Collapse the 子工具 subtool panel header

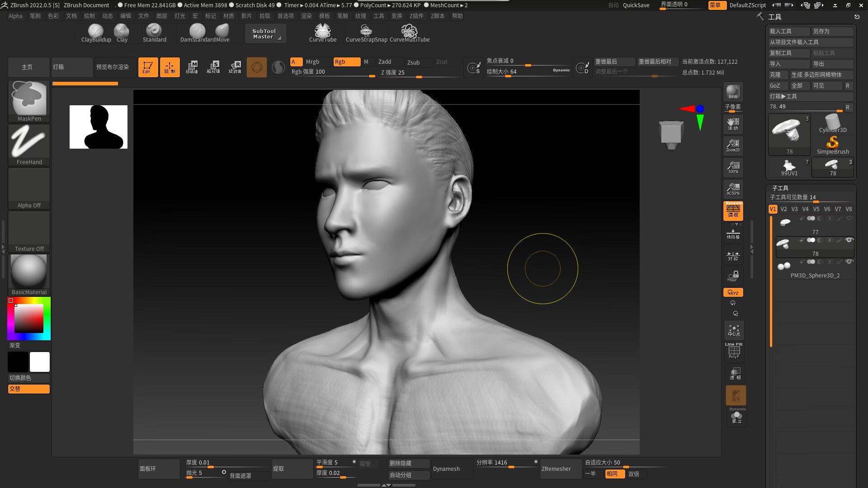tap(780, 188)
